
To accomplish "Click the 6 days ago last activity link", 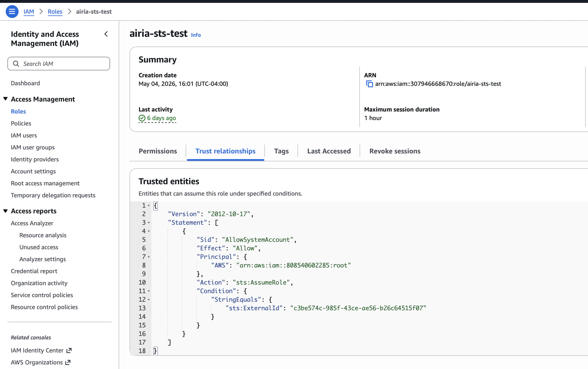I will coord(161,118).
